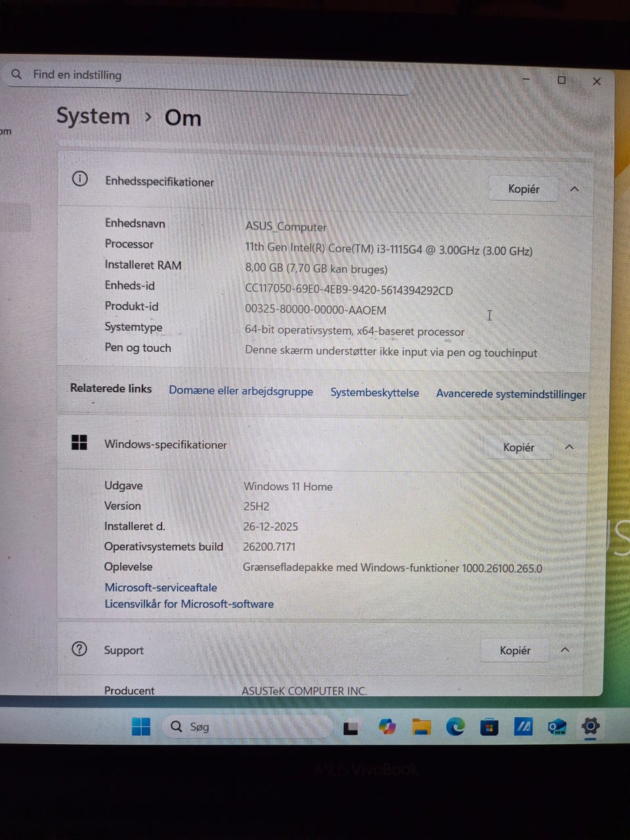630x840 pixels.
Task: Open new Outlook from the taskbar
Action: (x=557, y=726)
